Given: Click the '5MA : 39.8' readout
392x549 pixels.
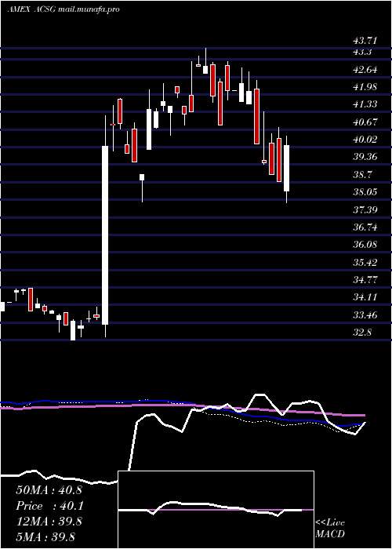Looking at the screenshot, I should click(x=45, y=537).
